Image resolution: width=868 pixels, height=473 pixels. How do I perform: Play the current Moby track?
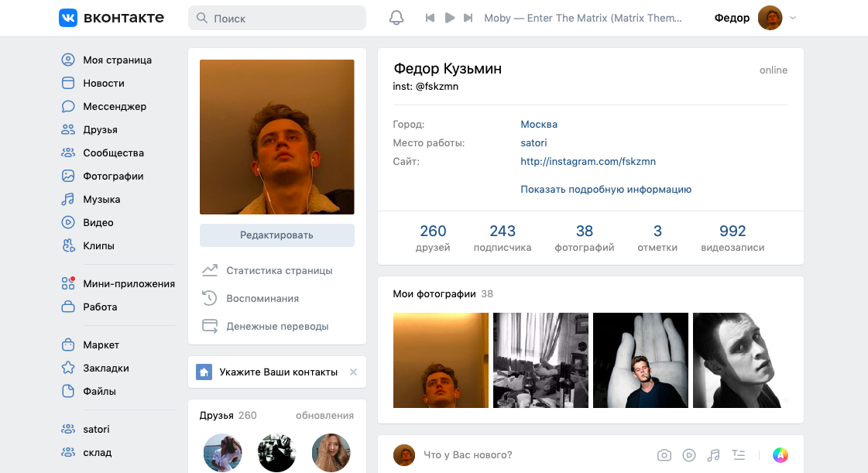(449, 18)
